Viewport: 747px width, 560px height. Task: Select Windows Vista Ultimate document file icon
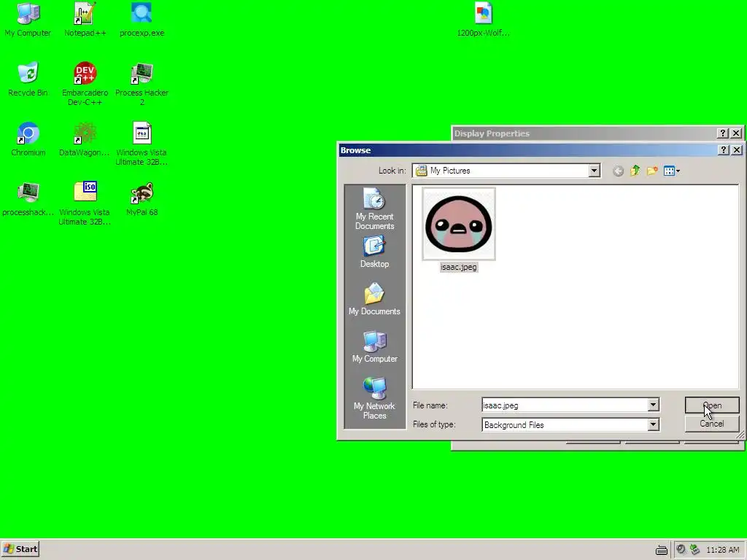click(x=142, y=144)
